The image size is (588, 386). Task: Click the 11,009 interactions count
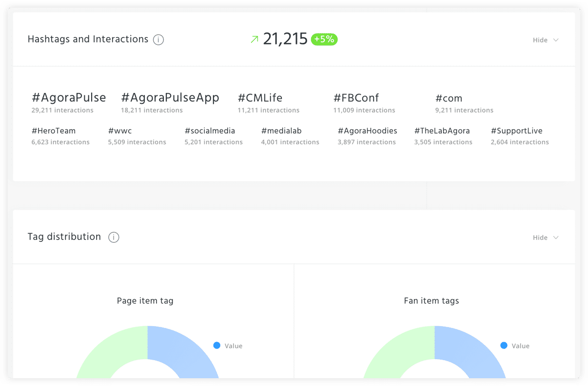pos(364,110)
